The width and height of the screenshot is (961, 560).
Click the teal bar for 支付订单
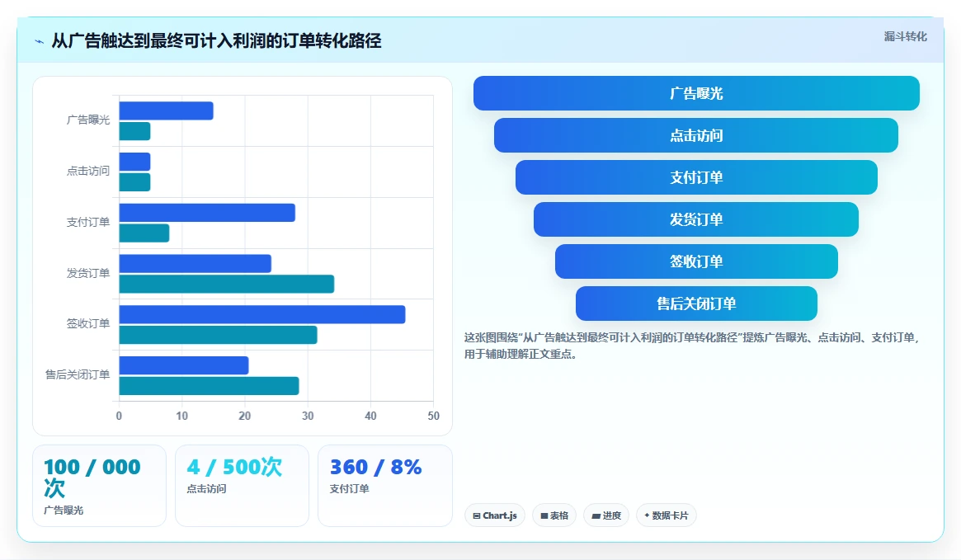tap(144, 233)
